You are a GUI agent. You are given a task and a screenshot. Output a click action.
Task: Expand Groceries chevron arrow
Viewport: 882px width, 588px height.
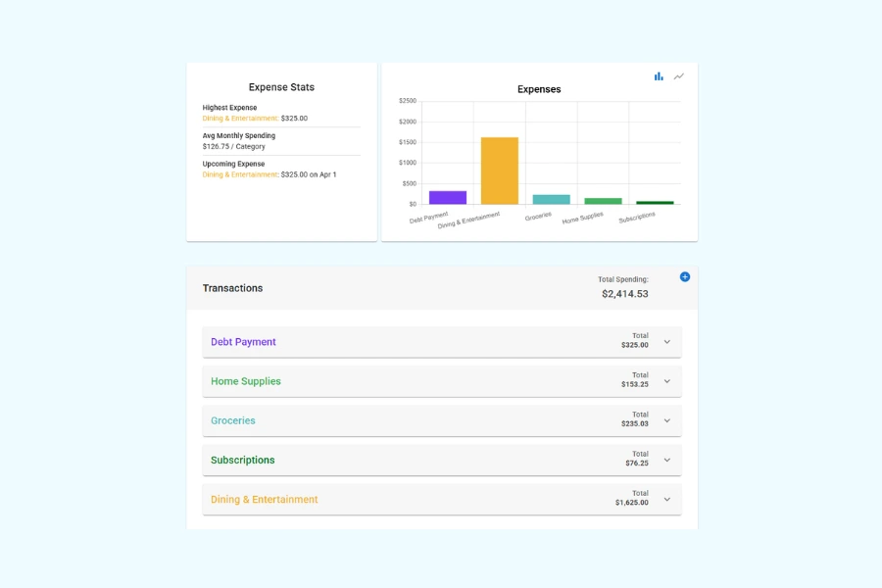point(667,420)
